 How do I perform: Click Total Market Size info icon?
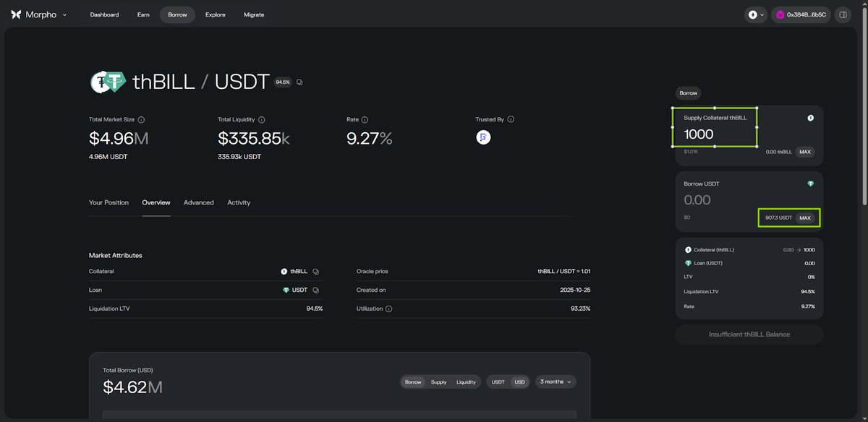tap(141, 120)
